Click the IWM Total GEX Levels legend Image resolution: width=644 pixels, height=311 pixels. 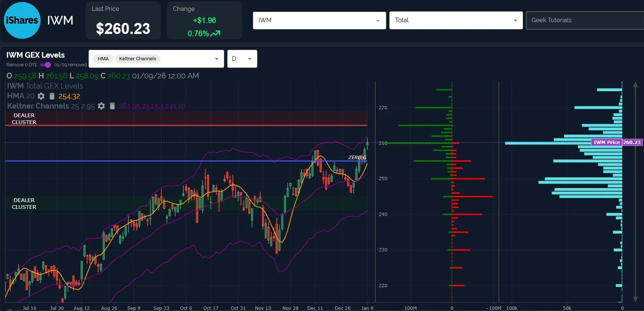[x=45, y=86]
